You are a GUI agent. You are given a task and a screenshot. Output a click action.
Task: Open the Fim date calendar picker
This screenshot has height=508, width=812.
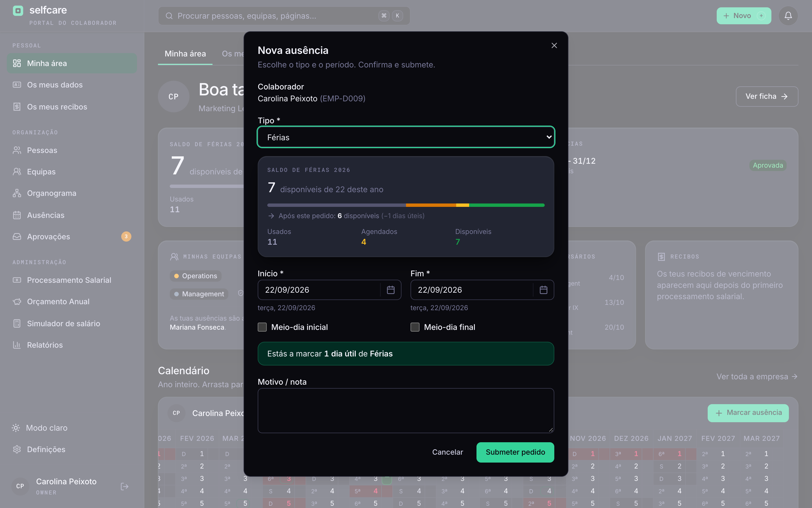543,290
